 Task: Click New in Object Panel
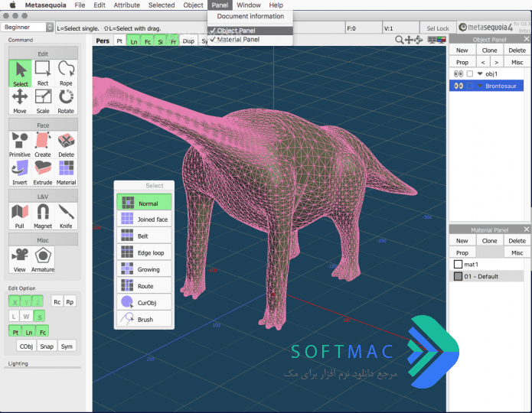pos(462,50)
